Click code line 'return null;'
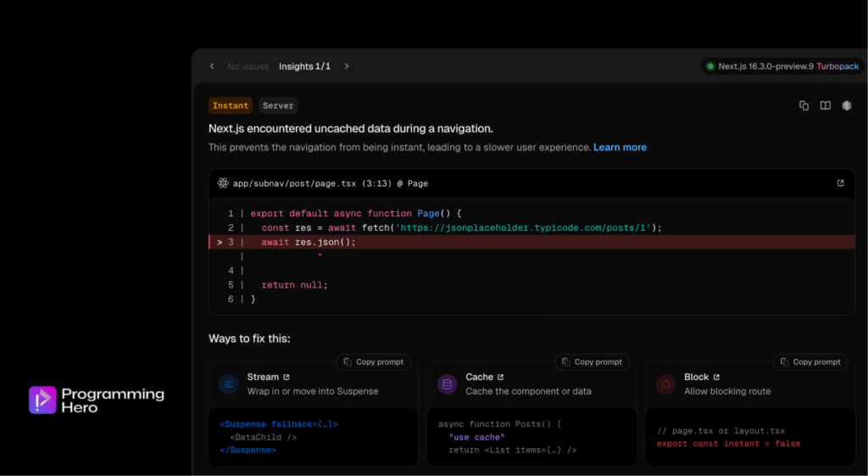868x476 pixels. tap(294, 285)
